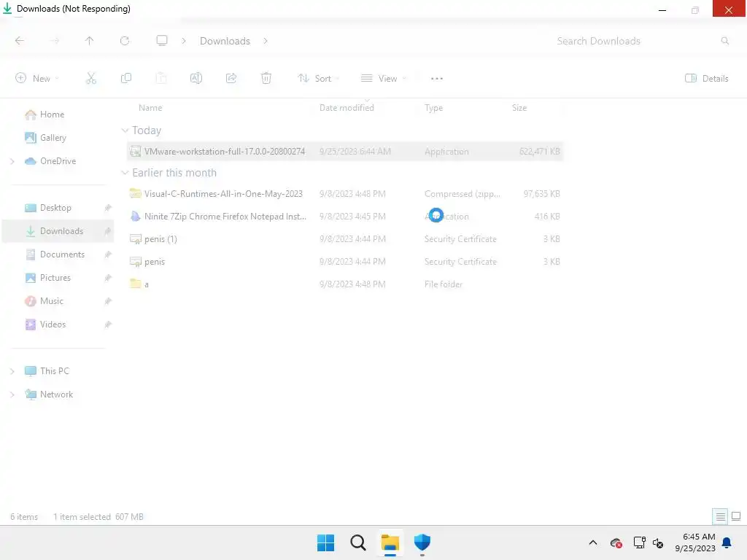Click the Paste icon in toolbar

161,79
